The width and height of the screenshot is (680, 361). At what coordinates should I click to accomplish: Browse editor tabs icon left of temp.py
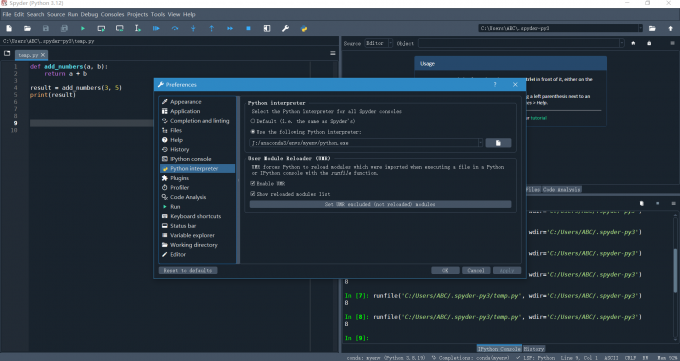(7, 53)
